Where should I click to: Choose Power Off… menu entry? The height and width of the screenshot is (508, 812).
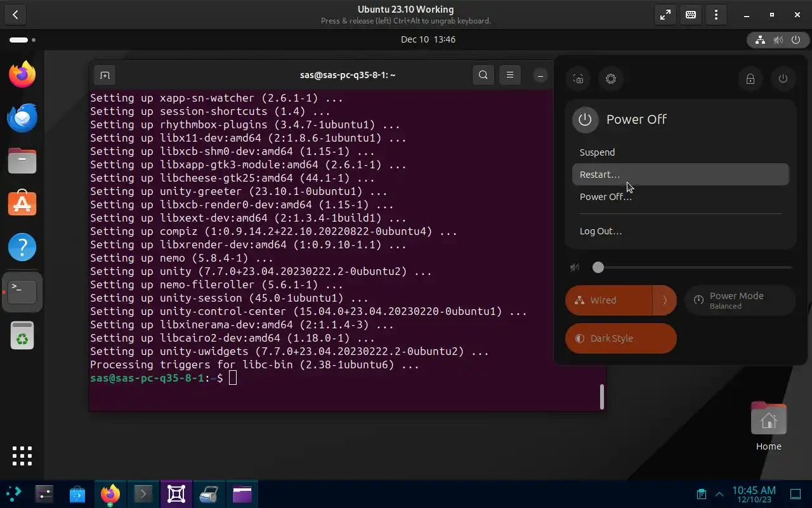(680, 197)
